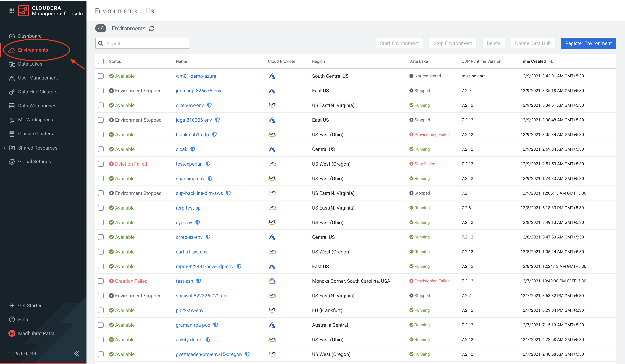Tick the checkbox for testexperian environment
The image size is (625, 364).
coord(101,164)
